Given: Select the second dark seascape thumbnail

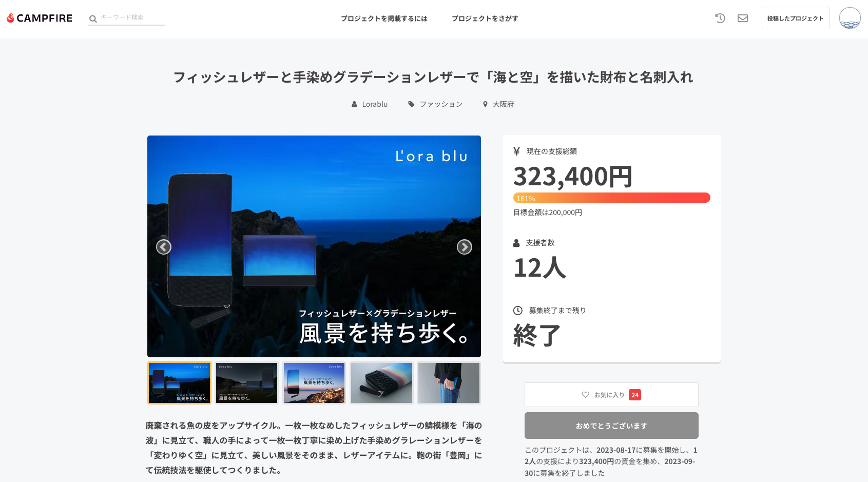Looking at the screenshot, I should [x=246, y=383].
